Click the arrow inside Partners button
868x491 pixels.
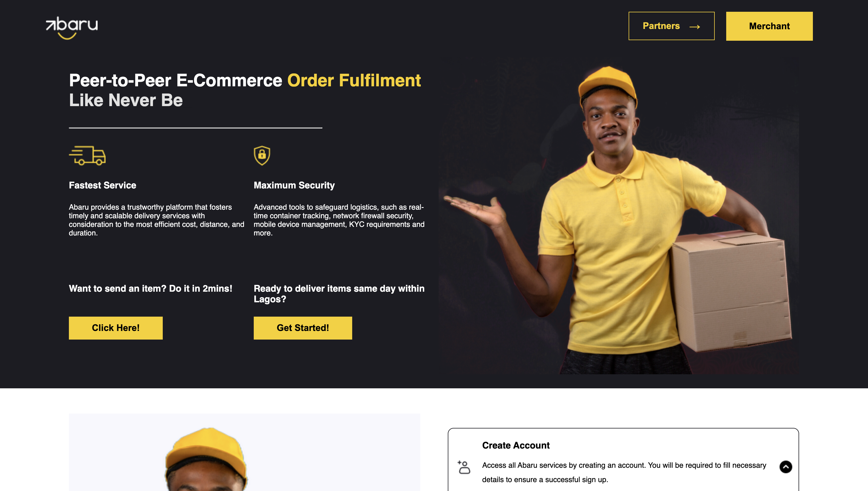[695, 27]
